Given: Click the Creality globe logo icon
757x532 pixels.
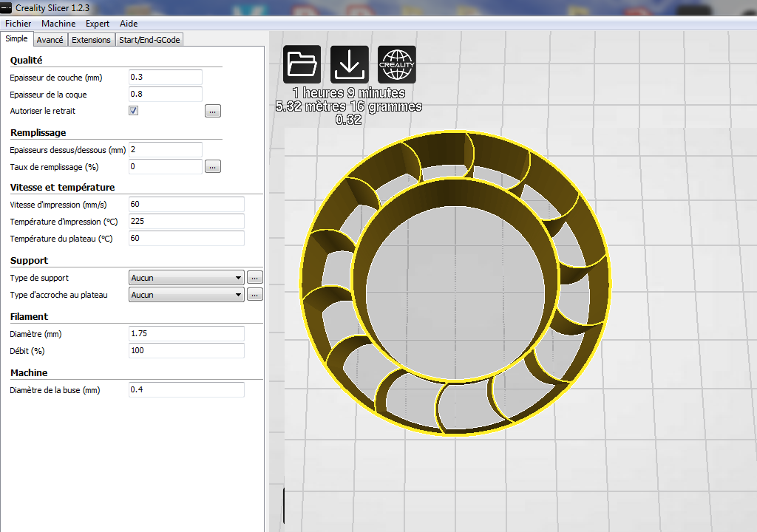Looking at the screenshot, I should (x=396, y=64).
